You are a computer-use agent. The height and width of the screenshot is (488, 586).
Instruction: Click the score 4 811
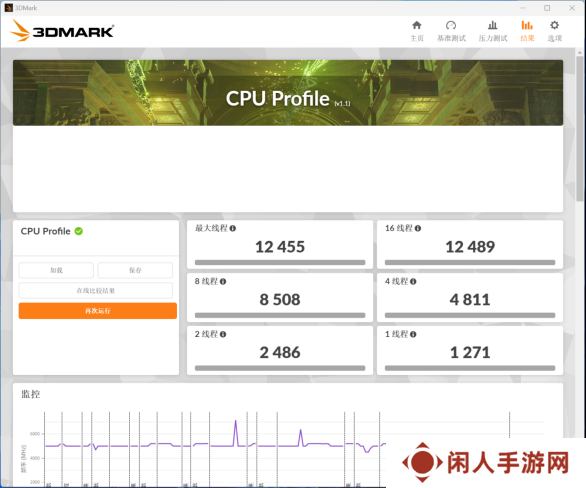click(470, 300)
